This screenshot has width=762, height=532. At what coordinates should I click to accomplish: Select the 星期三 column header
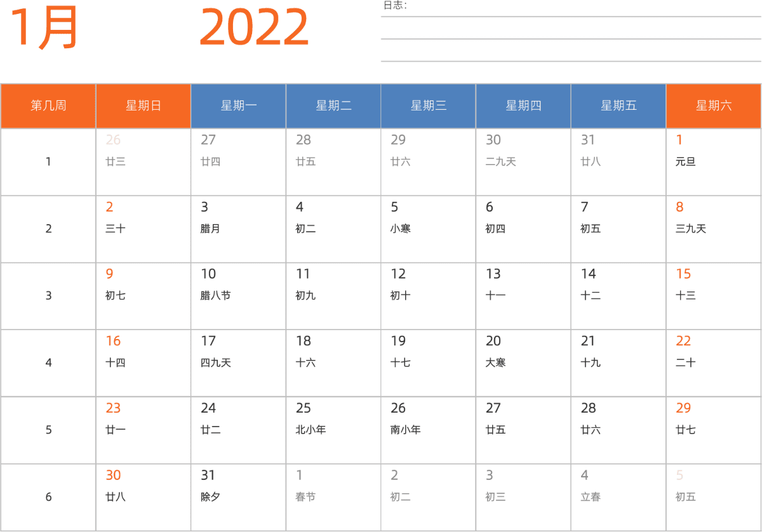tap(429, 106)
